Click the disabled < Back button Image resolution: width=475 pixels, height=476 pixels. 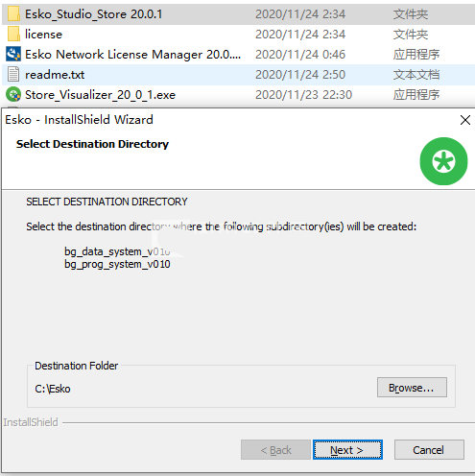275,450
